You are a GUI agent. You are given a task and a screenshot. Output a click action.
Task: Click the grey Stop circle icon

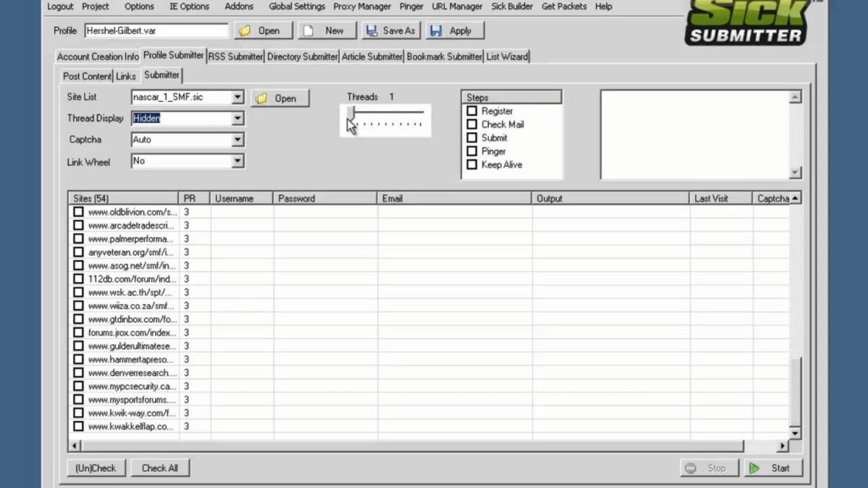(690, 468)
